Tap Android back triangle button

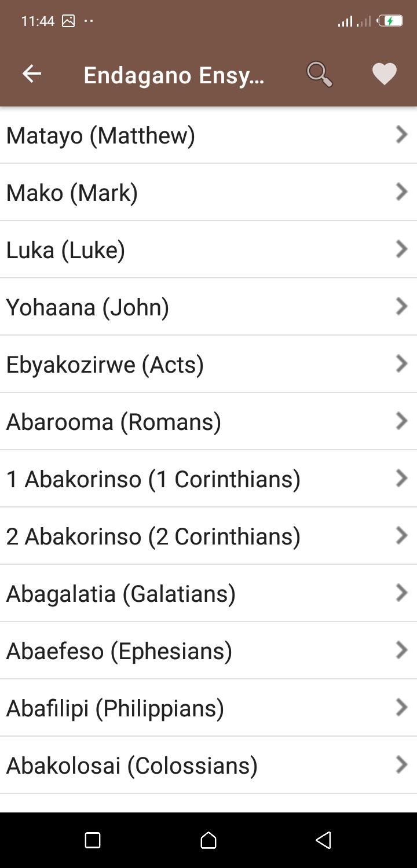pos(324,840)
